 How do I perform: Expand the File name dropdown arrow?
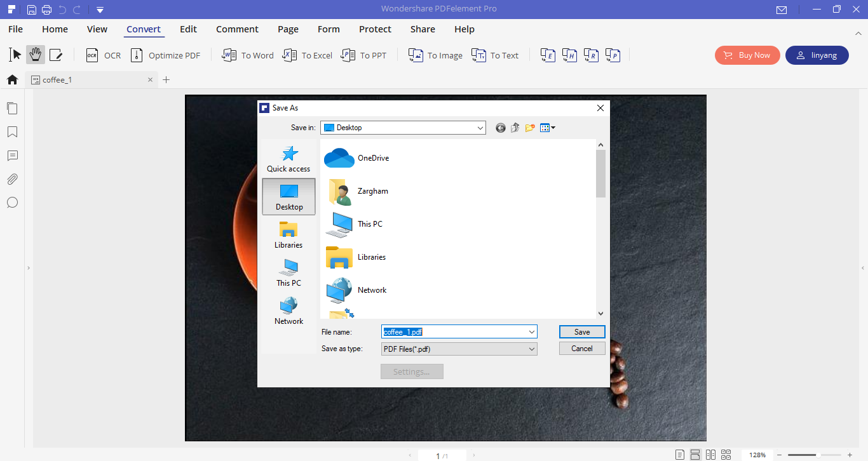532,331
